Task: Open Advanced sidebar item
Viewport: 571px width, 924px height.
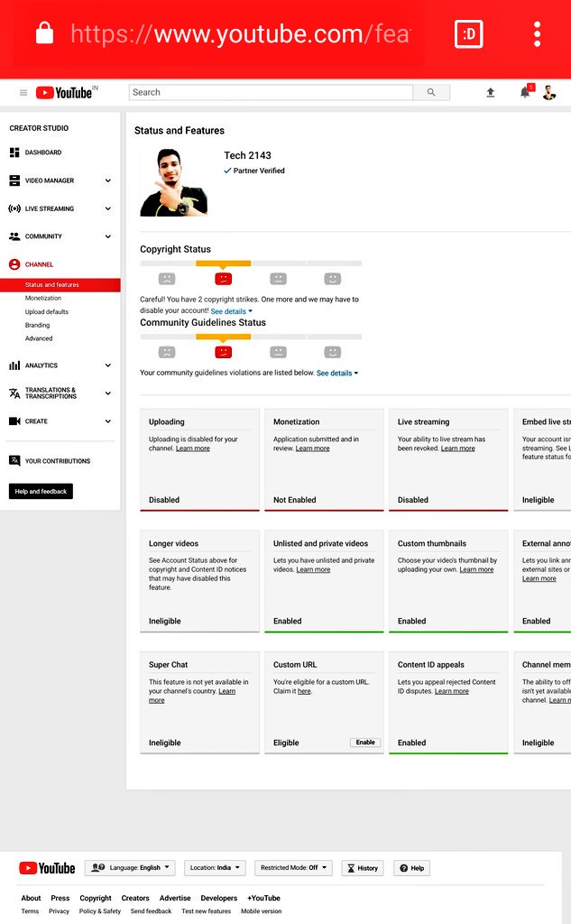Action: click(x=39, y=339)
